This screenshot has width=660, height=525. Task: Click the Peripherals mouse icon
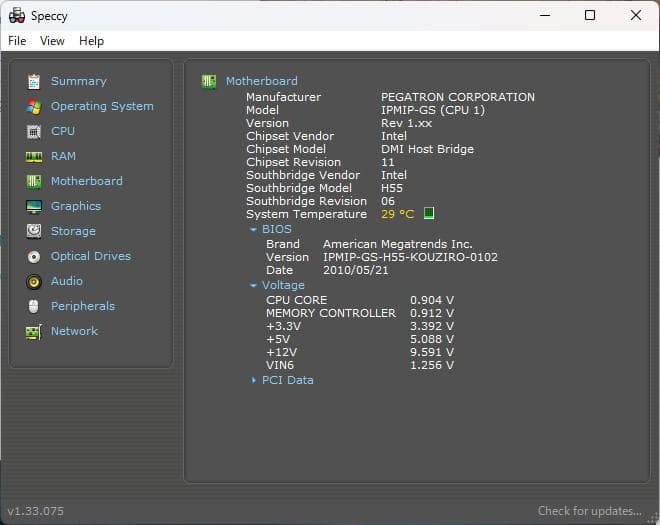pyautogui.click(x=34, y=306)
